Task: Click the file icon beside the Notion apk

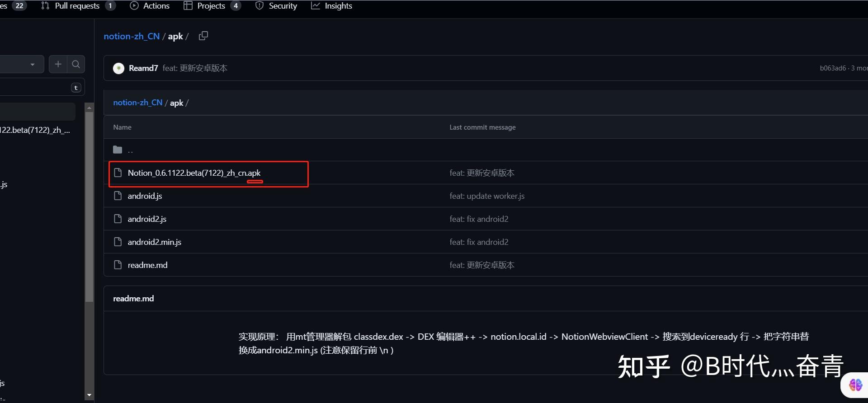Action: (118, 173)
